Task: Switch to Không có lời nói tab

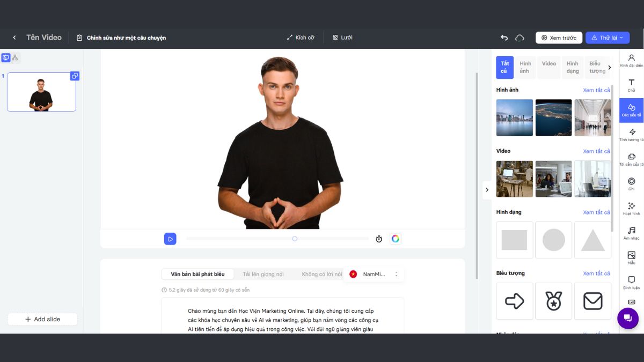Action: 321,274
